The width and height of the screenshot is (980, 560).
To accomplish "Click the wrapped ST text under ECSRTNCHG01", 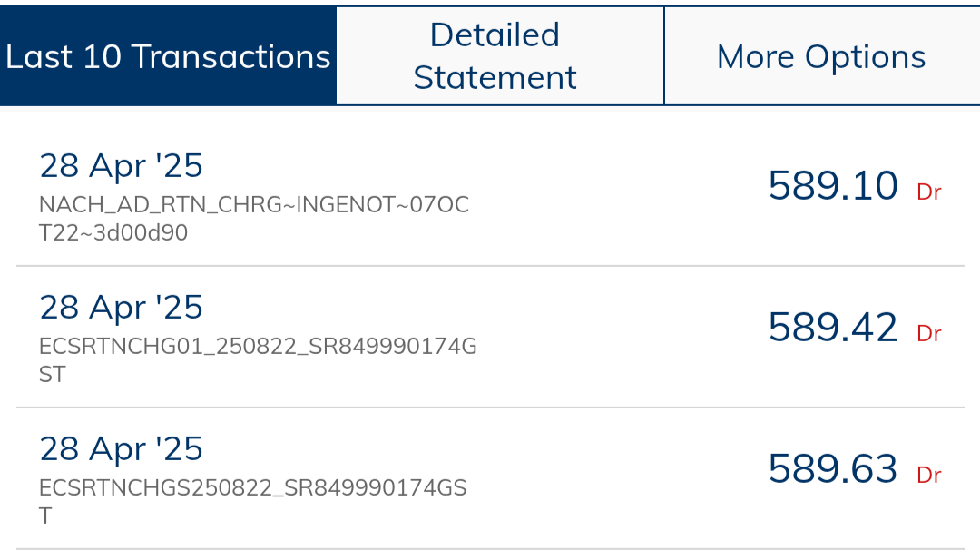I will 53,375.
